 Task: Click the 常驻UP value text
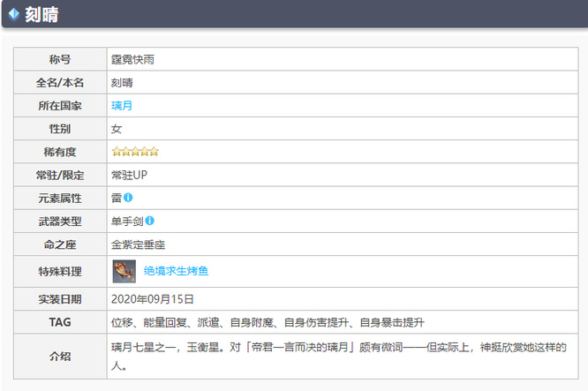tap(129, 175)
